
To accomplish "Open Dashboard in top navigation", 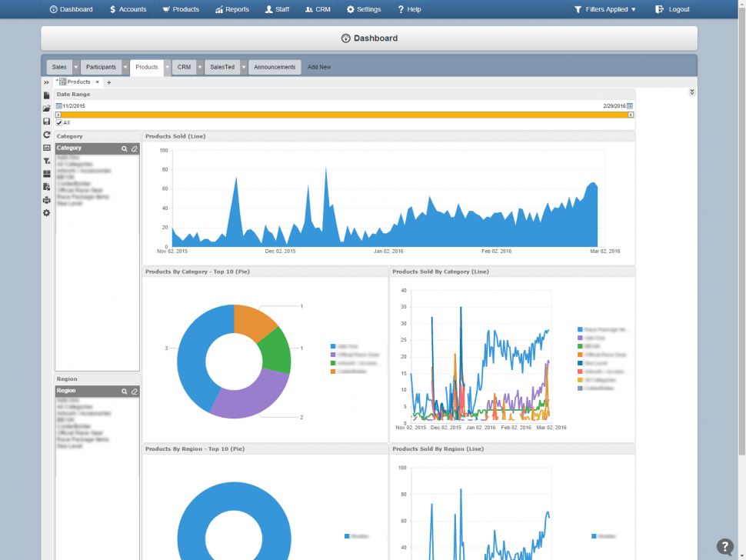I will tap(72, 9).
